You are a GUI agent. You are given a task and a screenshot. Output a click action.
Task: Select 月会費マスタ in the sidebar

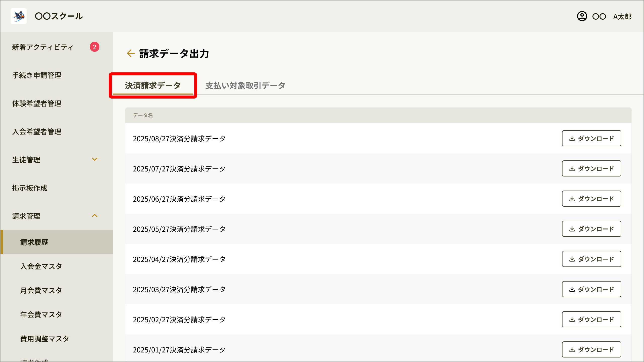pos(41,290)
